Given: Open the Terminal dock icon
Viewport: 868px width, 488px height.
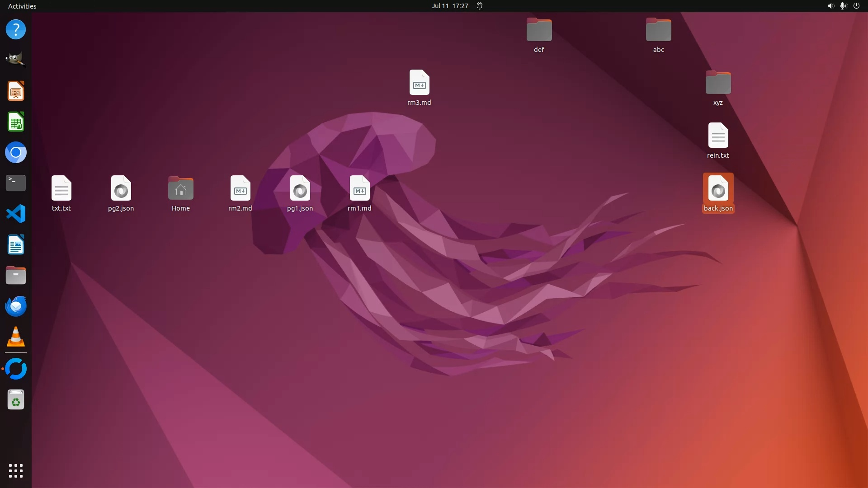Looking at the screenshot, I should pyautogui.click(x=15, y=183).
